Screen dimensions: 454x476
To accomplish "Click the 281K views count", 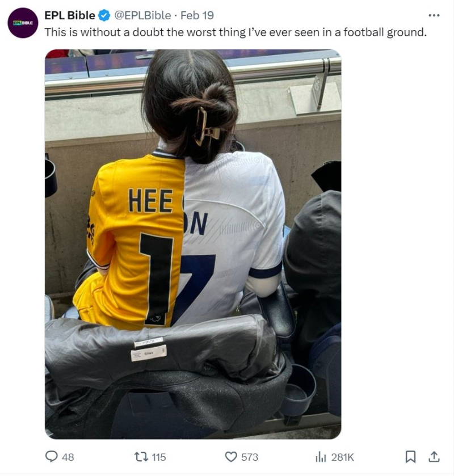I will (x=343, y=457).
